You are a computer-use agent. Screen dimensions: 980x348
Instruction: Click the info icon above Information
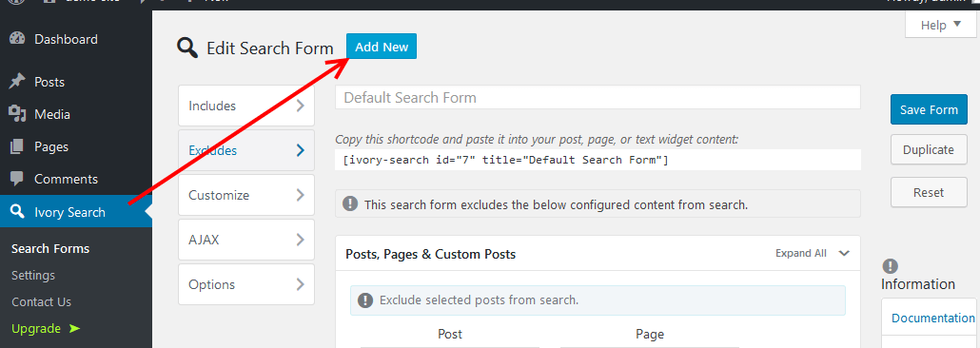[x=890, y=267]
